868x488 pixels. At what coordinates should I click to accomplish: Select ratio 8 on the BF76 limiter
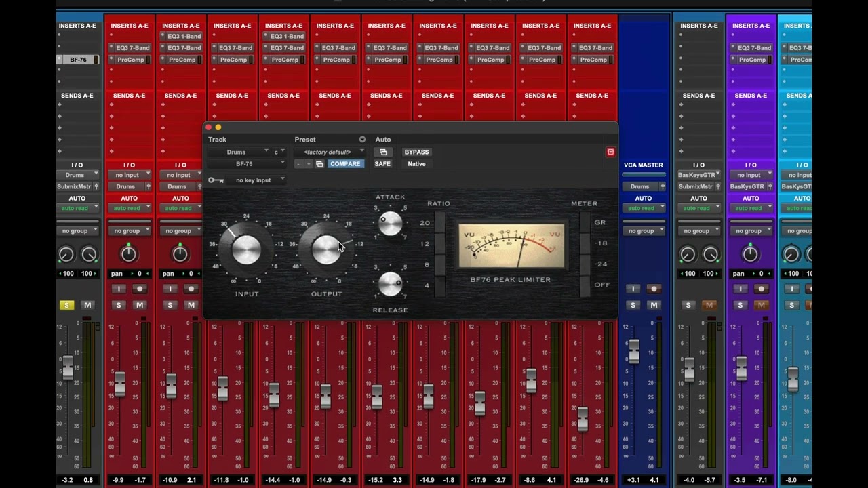coord(439,264)
